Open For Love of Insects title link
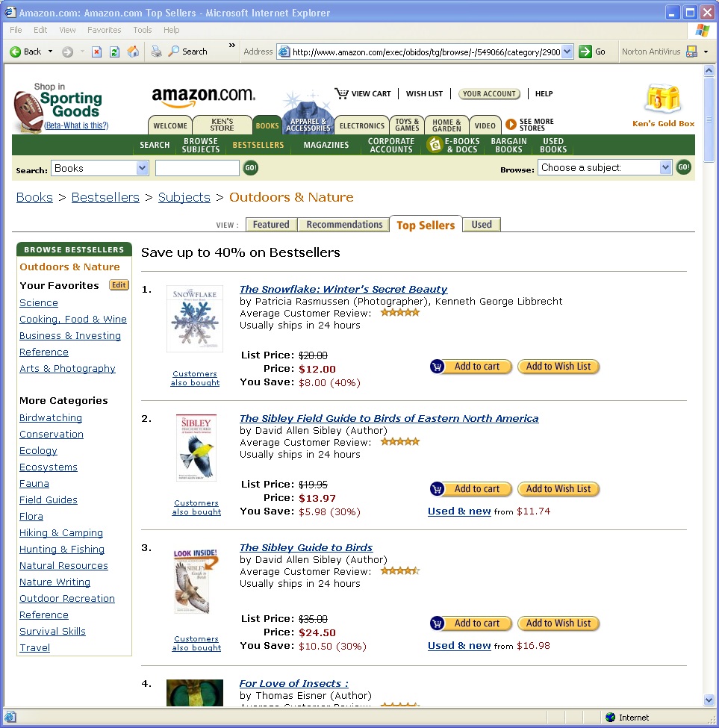Image resolution: width=719 pixels, height=728 pixels. (294, 683)
